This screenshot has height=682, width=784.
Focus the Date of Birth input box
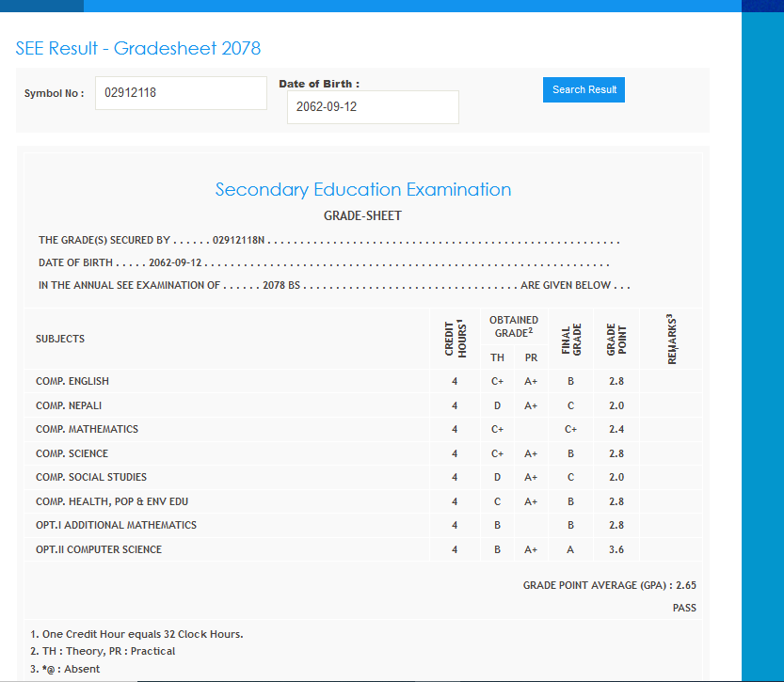373,107
